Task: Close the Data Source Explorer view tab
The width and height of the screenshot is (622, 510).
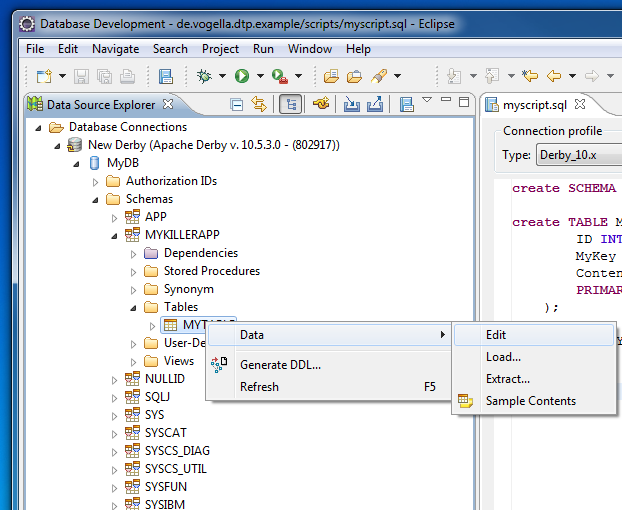Action: click(x=168, y=104)
